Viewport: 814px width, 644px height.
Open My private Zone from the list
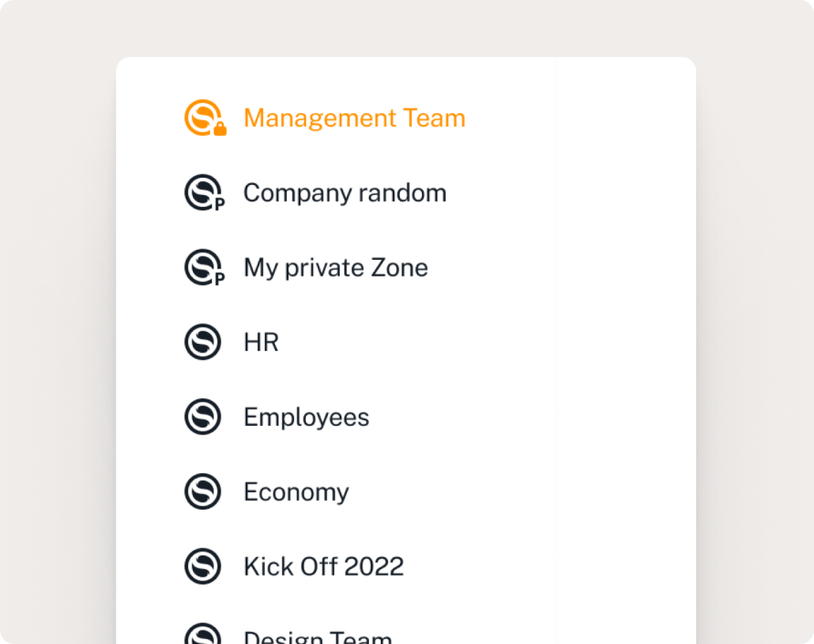[x=335, y=268]
